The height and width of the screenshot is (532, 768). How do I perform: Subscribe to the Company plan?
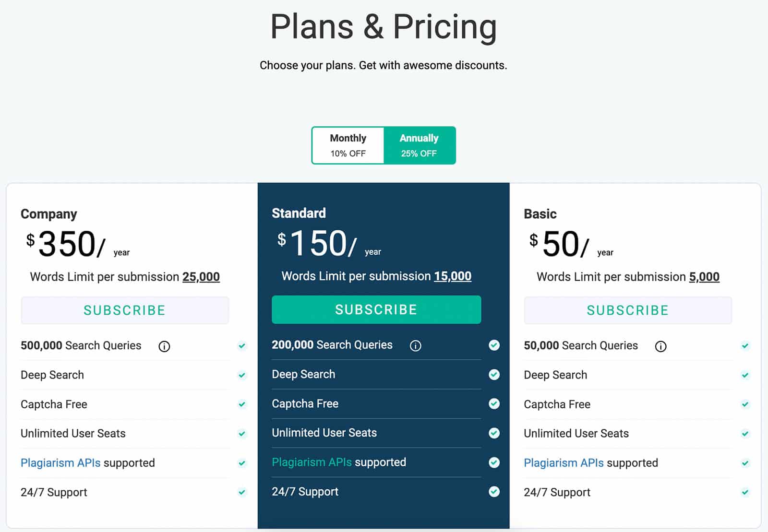point(125,310)
